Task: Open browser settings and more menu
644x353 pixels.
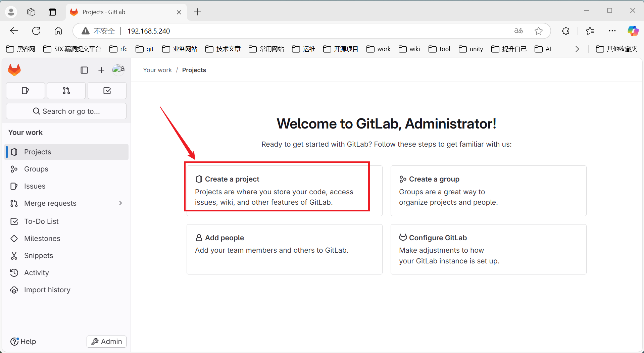Action: pos(612,31)
